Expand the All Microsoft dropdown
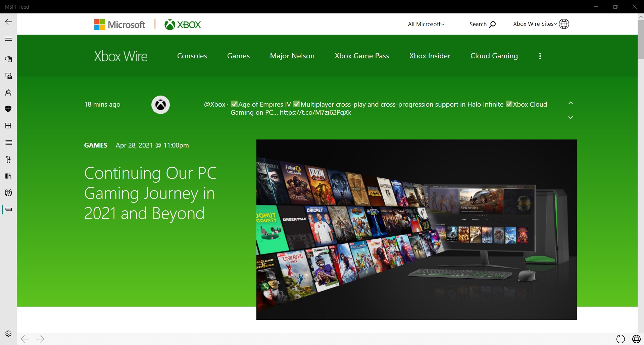This screenshot has height=345, width=644. [x=426, y=24]
